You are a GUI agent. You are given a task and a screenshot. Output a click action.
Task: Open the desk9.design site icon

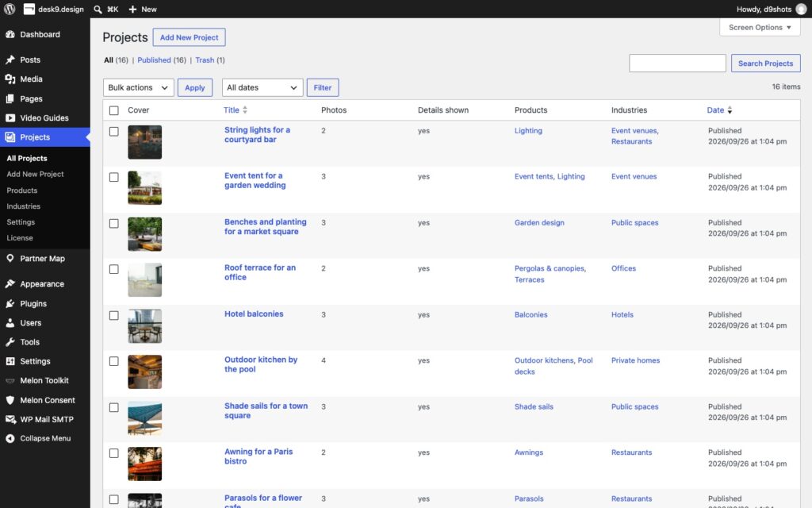[29, 9]
